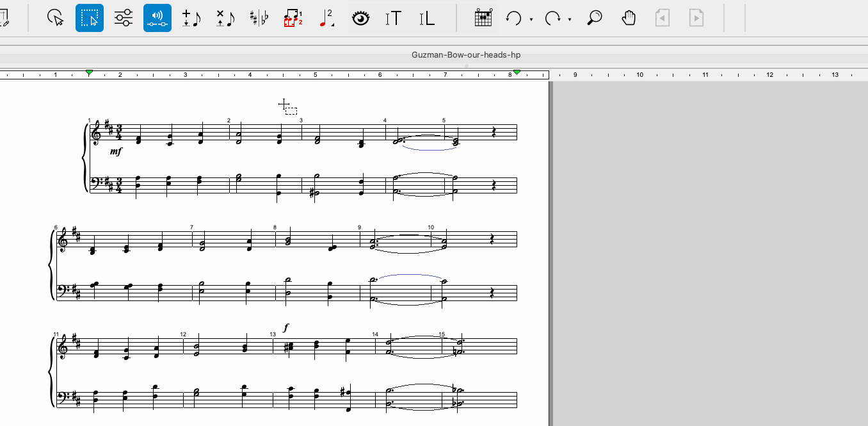Open the mixer sliders panel
Image resolution: width=868 pixels, height=426 pixels.
[124, 18]
